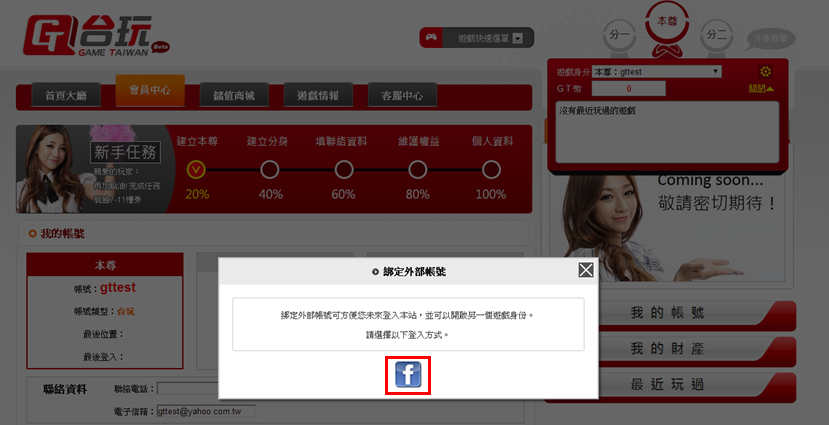829x425 pixels.
Task: Click the 60% 填聯絡資料 progress circle
Action: pos(344,170)
